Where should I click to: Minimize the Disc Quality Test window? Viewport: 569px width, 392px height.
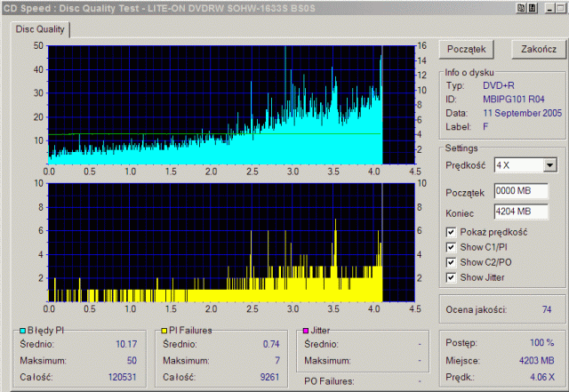coord(549,8)
